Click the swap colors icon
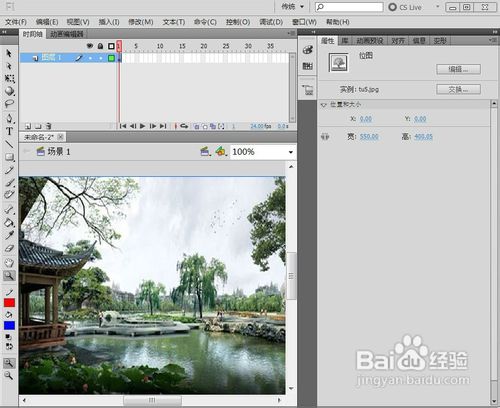The image size is (500, 408). click(x=9, y=346)
